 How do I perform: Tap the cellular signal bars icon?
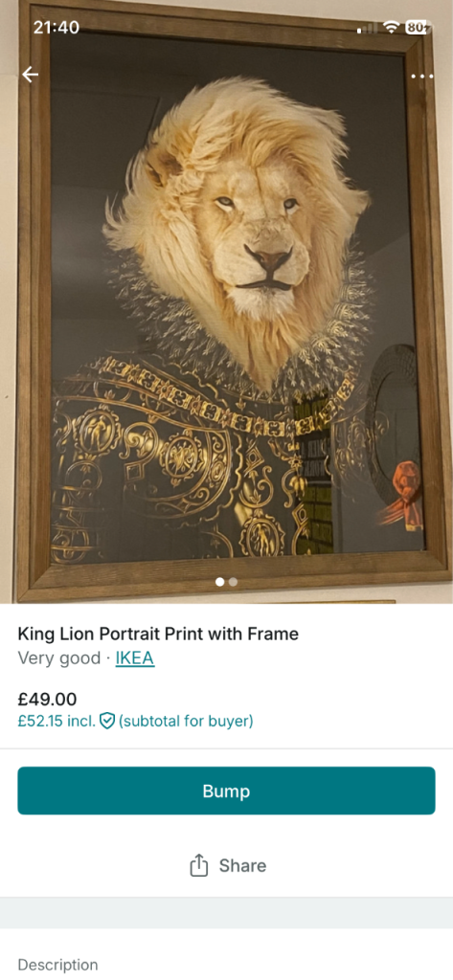pyautogui.click(x=368, y=28)
